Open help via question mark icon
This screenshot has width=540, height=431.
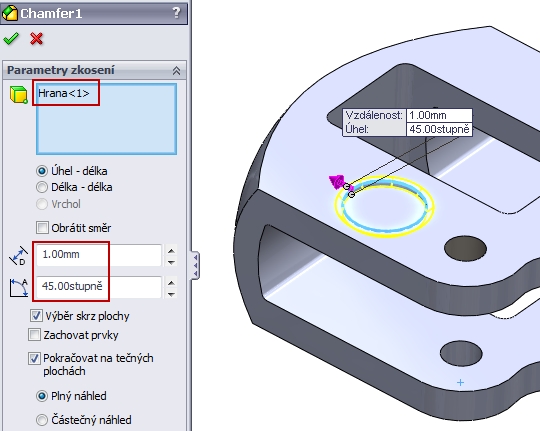pyautogui.click(x=176, y=13)
